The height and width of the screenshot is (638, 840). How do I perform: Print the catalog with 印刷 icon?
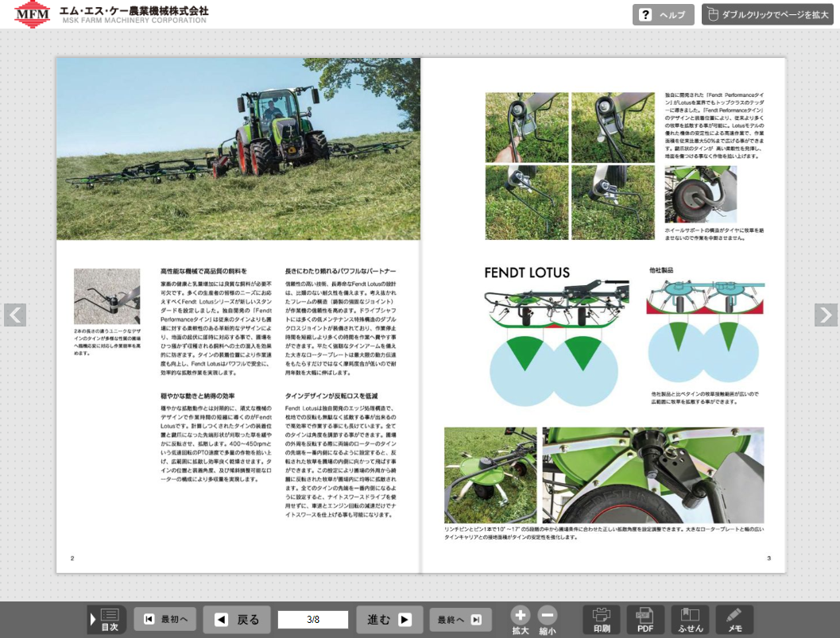point(602,621)
